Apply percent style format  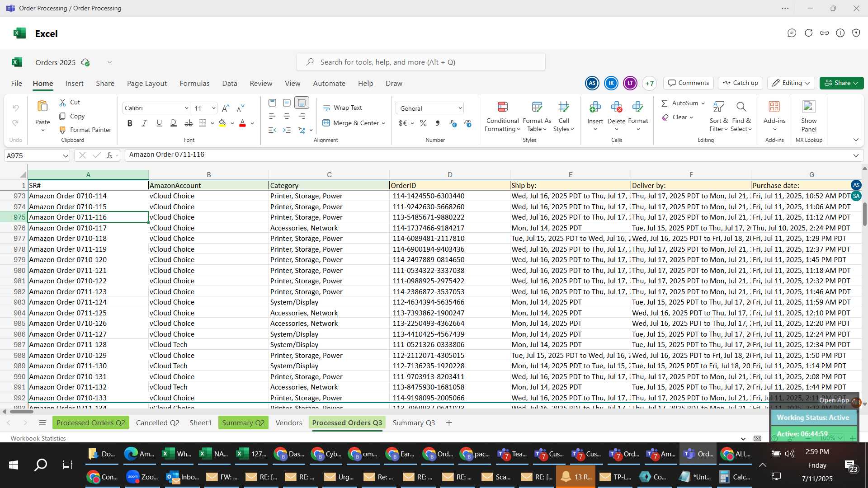pos(423,123)
